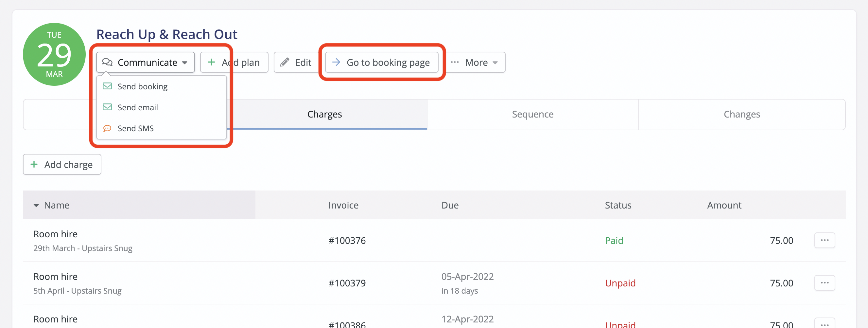Click the Due column header
Screen dimensions: 868x328
pyautogui.click(x=450, y=205)
